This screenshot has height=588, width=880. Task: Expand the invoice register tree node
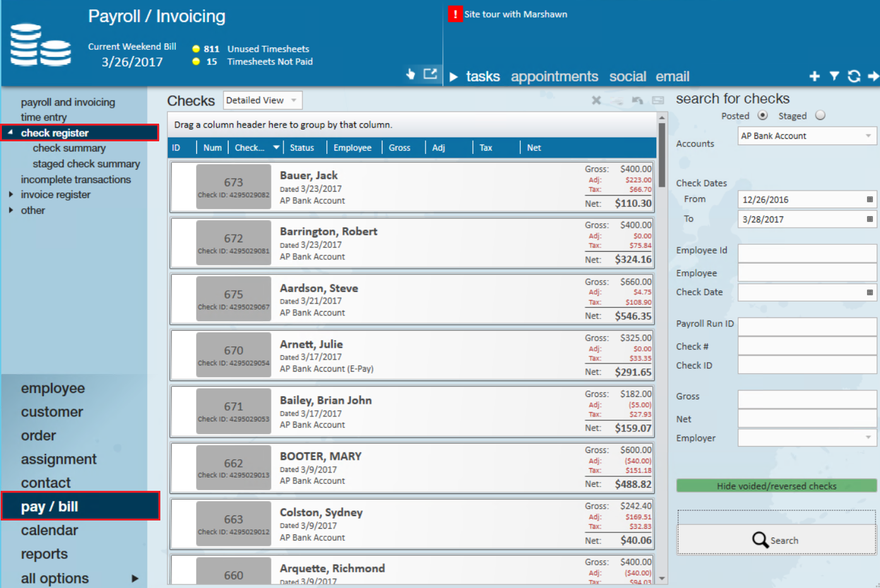pyautogui.click(x=11, y=194)
